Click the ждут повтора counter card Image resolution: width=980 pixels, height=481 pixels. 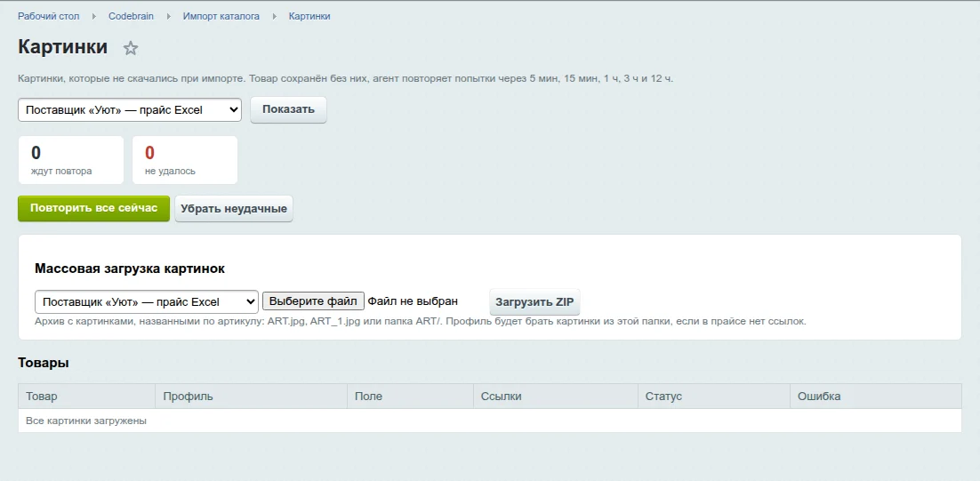point(71,160)
